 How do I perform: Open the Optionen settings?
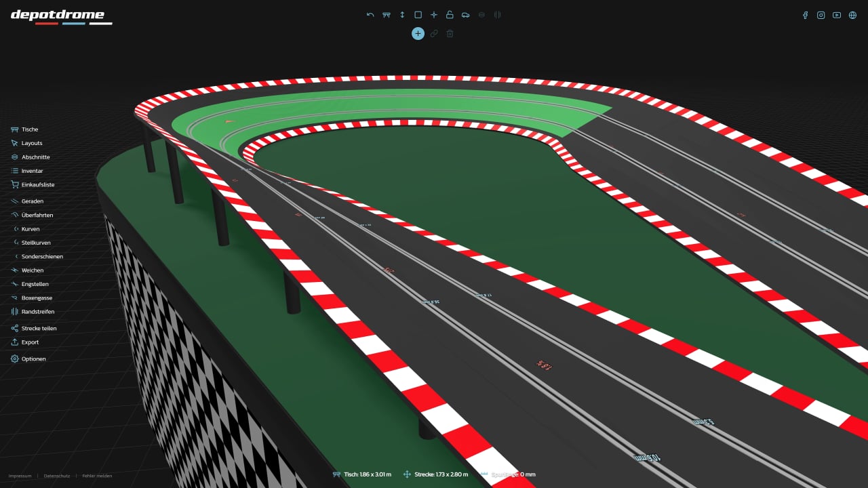coord(28,359)
